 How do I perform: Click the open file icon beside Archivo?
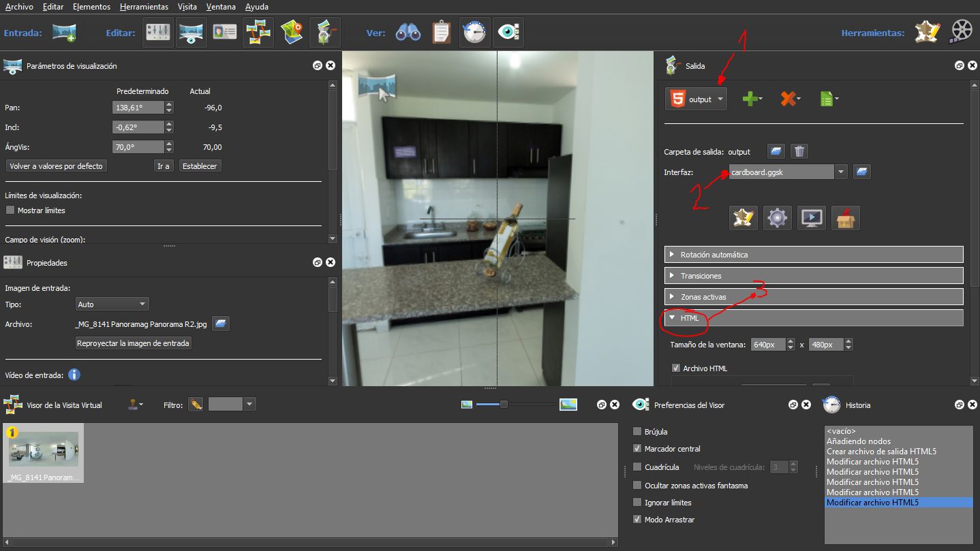220,324
